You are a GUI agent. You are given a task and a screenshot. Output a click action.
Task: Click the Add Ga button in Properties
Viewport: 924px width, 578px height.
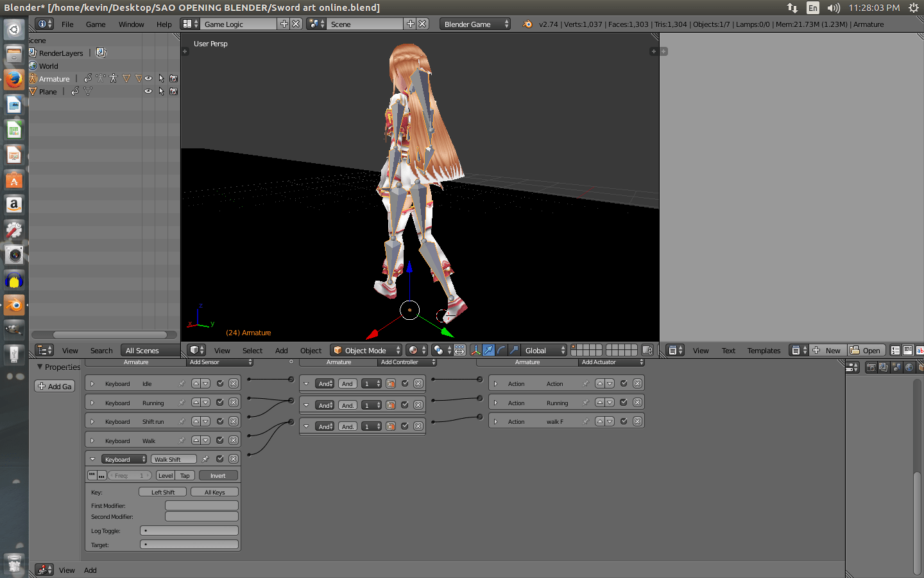(x=54, y=386)
